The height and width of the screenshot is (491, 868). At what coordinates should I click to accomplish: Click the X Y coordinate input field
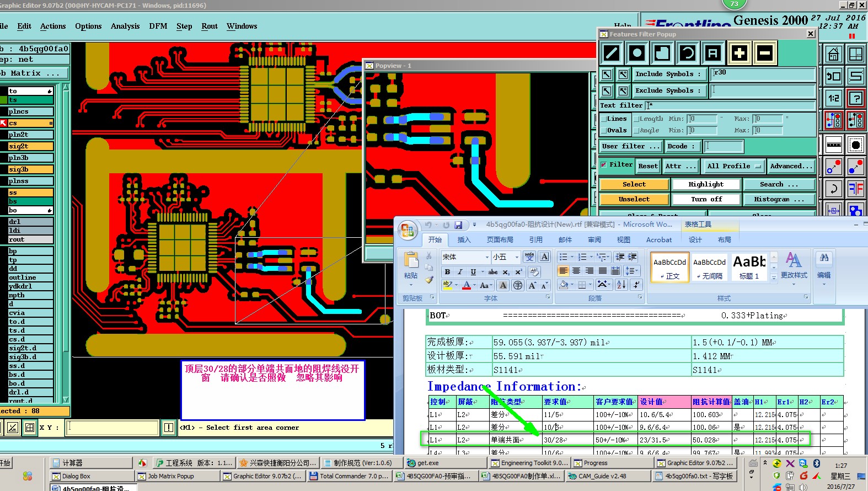(112, 428)
